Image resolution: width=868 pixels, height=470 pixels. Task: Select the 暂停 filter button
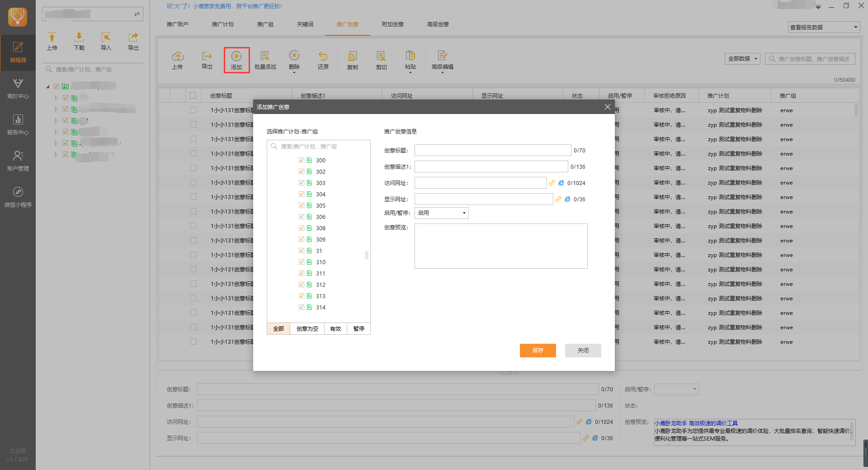click(359, 329)
